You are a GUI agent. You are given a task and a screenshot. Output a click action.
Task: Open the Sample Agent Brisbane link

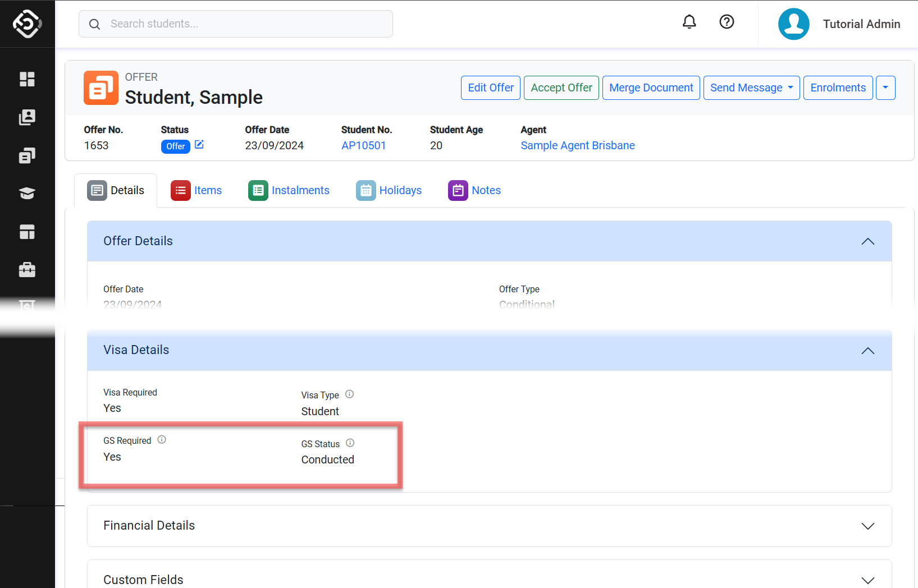click(x=577, y=145)
